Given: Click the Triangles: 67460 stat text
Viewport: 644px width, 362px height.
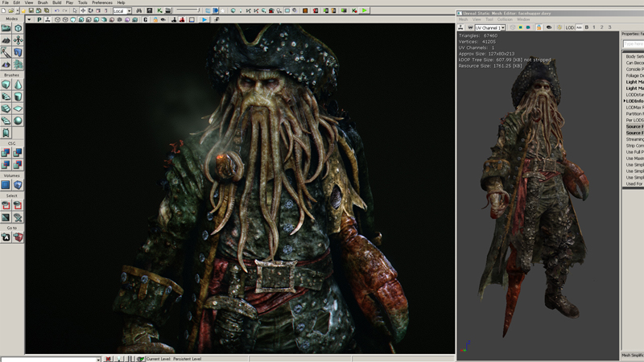Looking at the screenshot, I should click(477, 35).
